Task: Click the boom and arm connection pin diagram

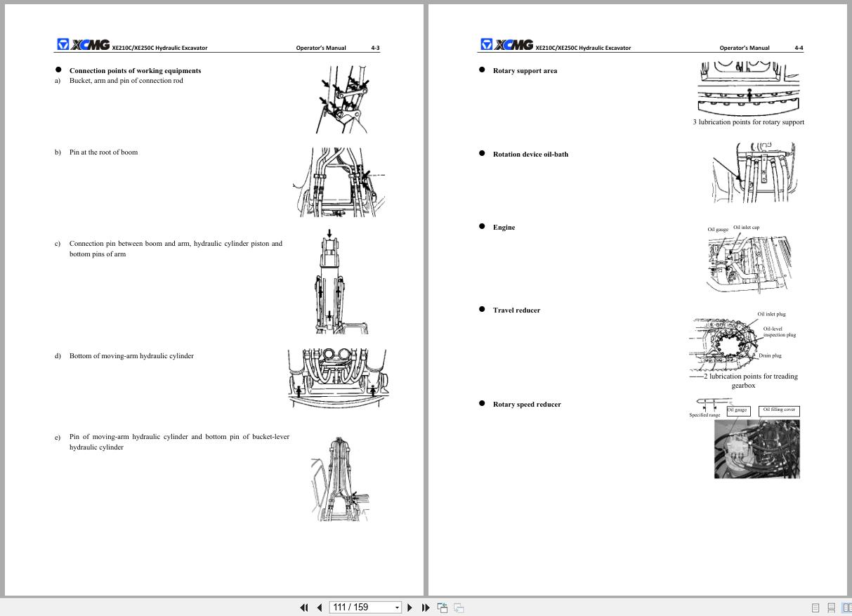Action: tap(342, 282)
